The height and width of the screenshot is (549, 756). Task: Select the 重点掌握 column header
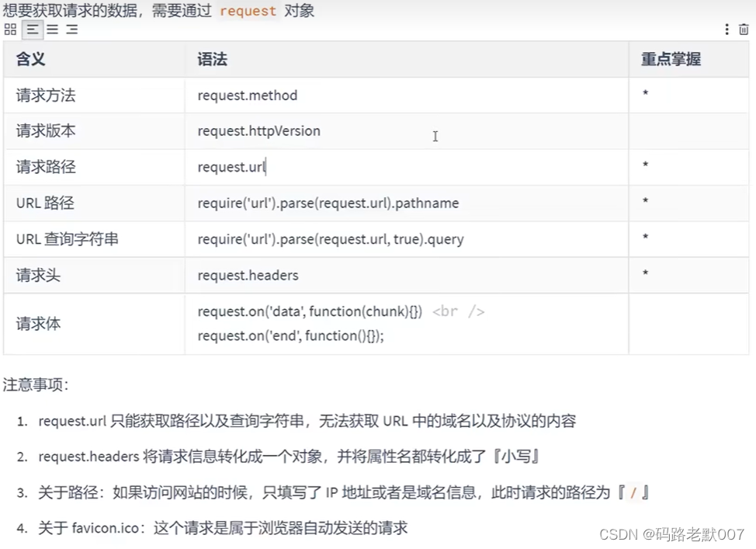(669, 59)
